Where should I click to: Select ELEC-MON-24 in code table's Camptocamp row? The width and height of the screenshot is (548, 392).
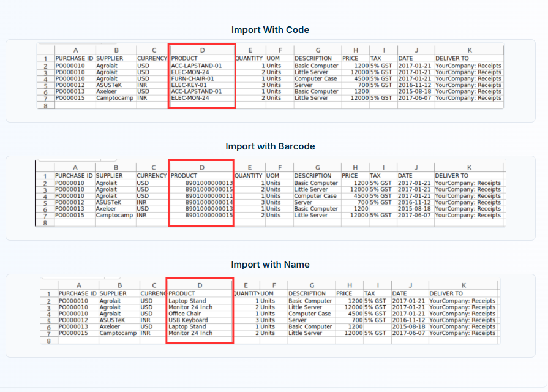click(190, 98)
